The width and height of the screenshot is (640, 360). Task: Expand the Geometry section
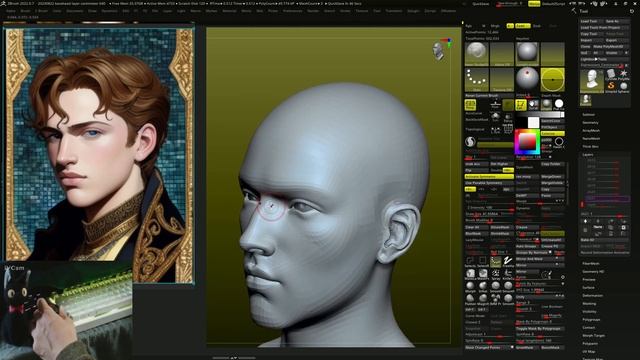(x=591, y=122)
